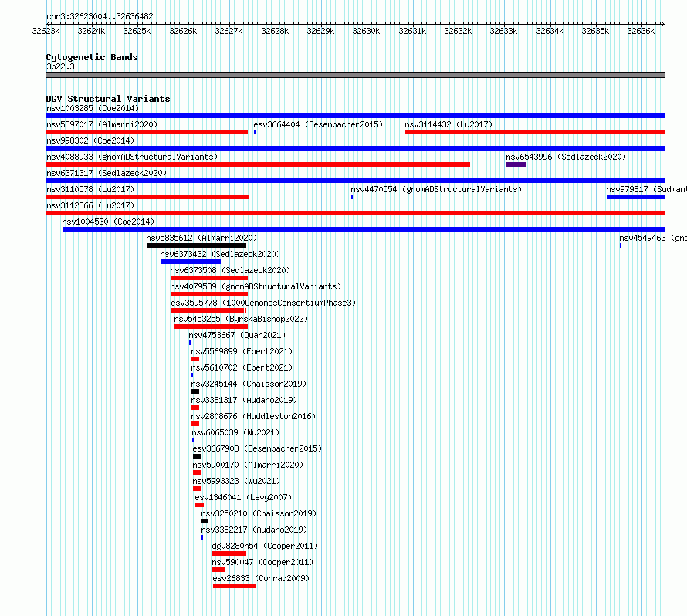The width and height of the screenshot is (687, 616).
Task: Open nsv3114432 (Lu2017) variant
Action: (448, 124)
